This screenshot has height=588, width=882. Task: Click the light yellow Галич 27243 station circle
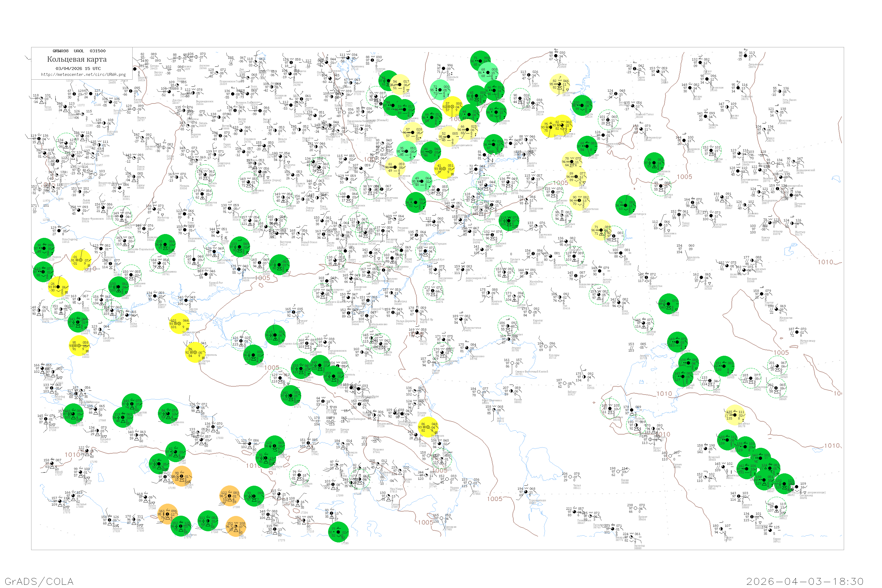(400, 85)
